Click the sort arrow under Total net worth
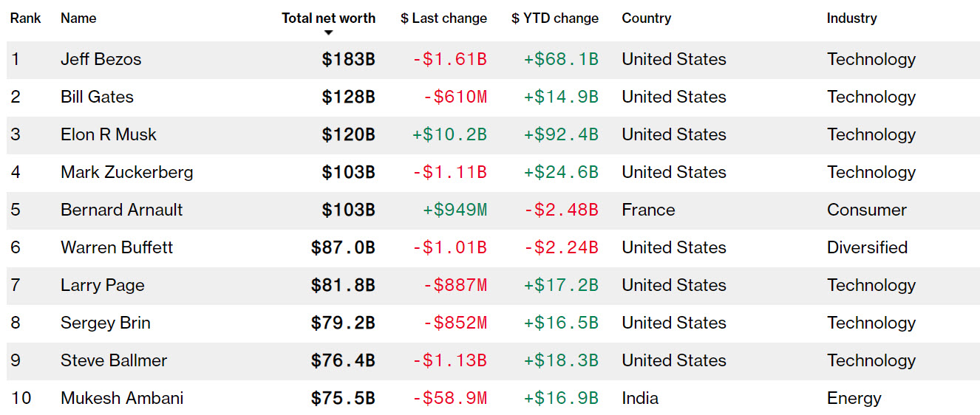This screenshot has width=980, height=415. point(329,32)
